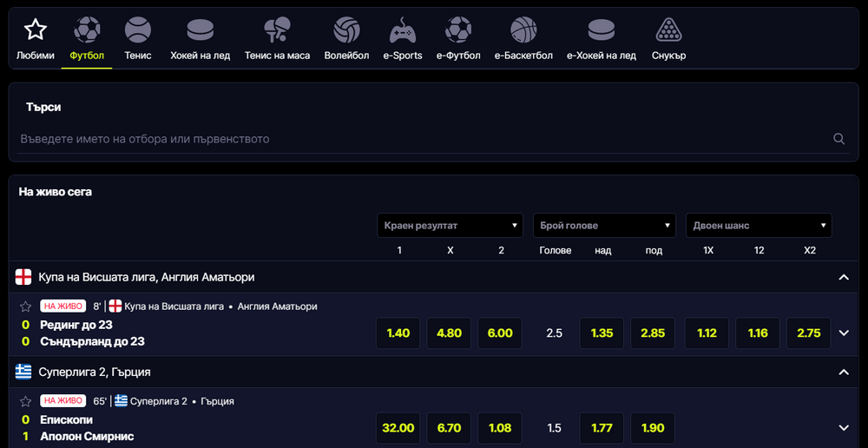
Task: Select the Тенис tennis ball icon
Action: (137, 30)
